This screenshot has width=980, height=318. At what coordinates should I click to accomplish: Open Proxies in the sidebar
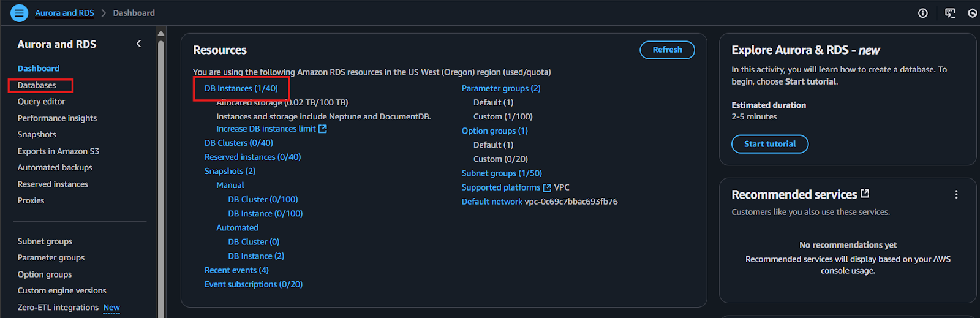(31, 200)
